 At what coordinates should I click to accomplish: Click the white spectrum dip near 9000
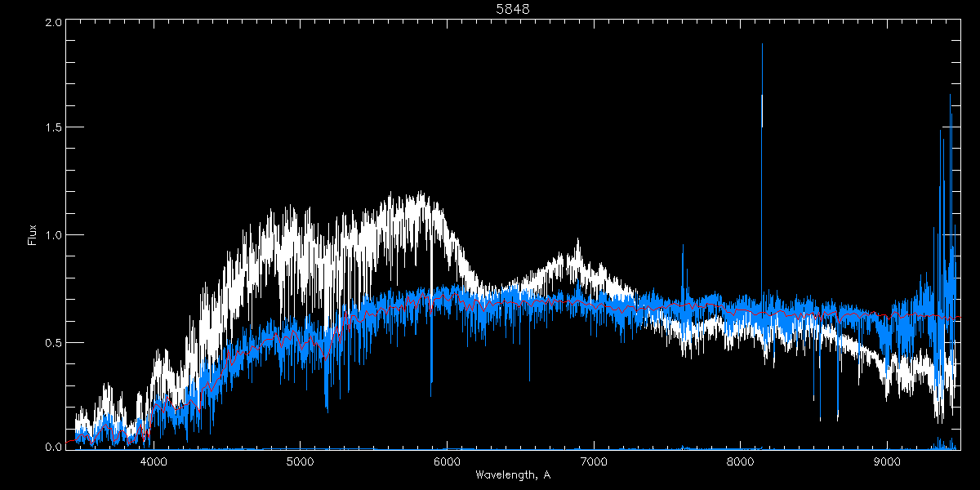888,392
